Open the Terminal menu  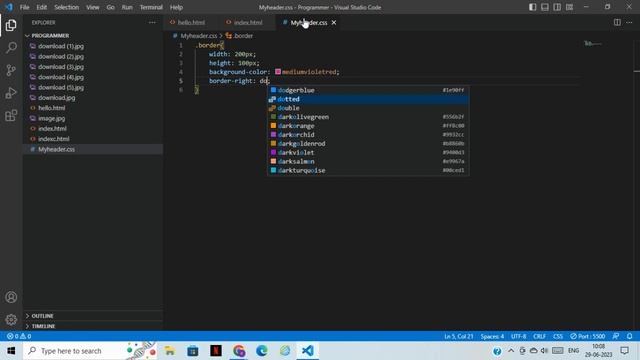pyautogui.click(x=151, y=7)
